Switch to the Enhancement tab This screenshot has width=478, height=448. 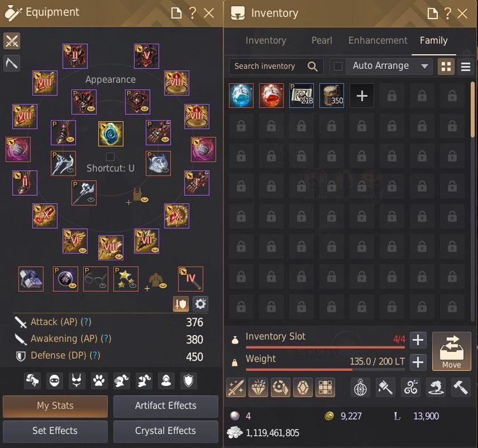[x=378, y=41]
